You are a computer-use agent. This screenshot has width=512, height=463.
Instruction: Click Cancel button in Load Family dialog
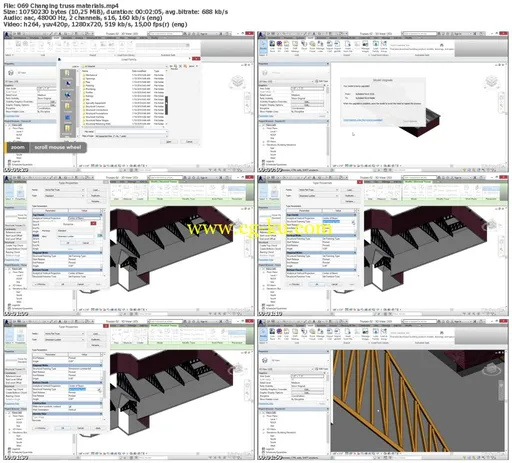click(x=189, y=142)
